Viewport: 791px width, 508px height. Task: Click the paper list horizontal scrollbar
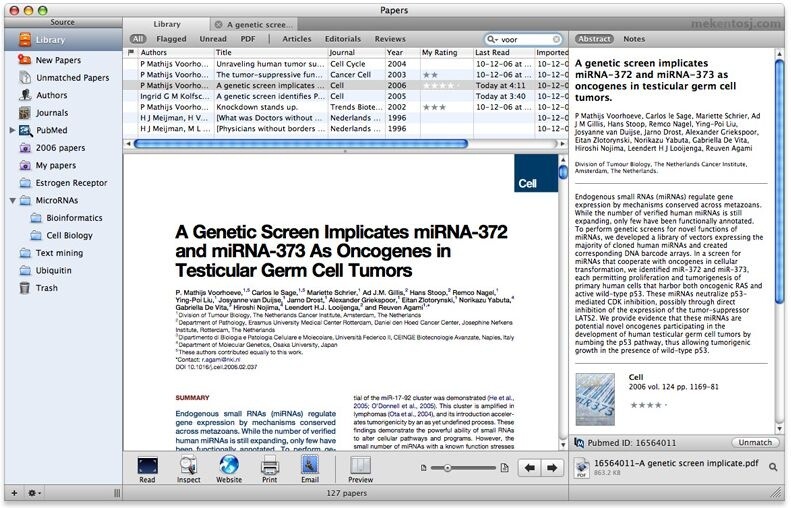[x=301, y=144]
